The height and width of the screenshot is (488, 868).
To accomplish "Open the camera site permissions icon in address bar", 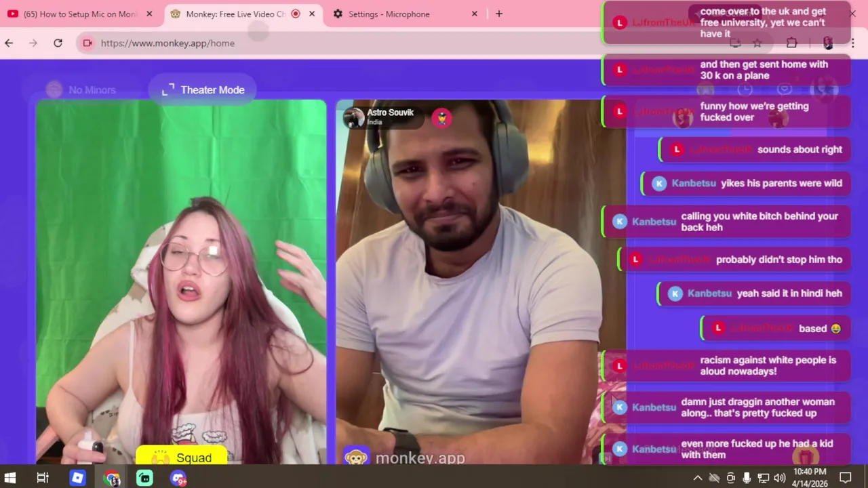I will point(87,43).
